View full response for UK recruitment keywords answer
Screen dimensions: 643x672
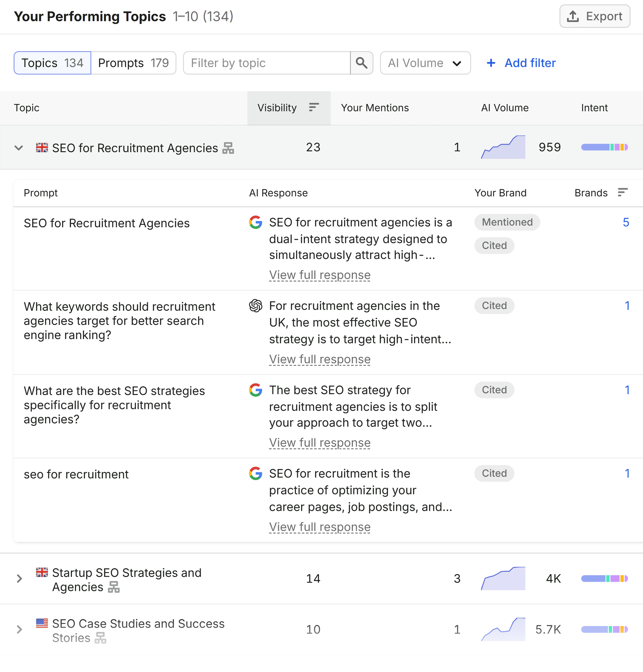(320, 359)
